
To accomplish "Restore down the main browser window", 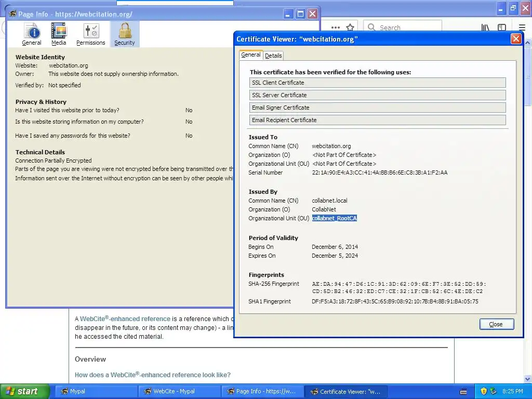I will 513,8.
